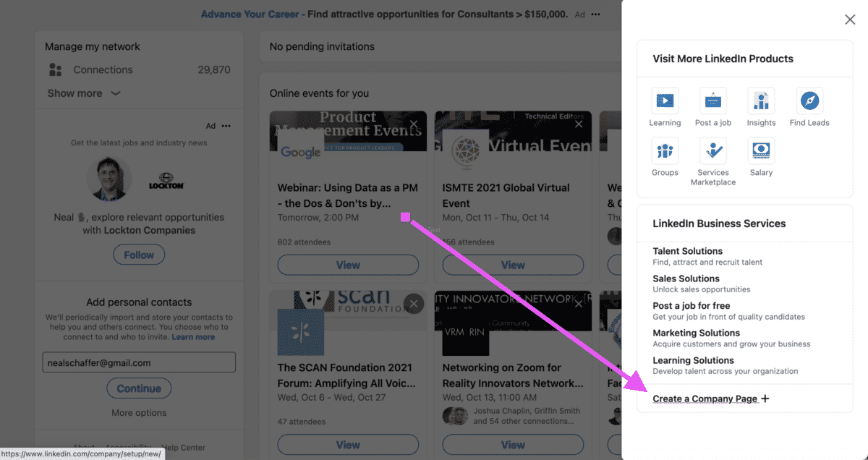Open Services Marketplace icon
Image resolution: width=868 pixels, height=460 pixels.
tap(713, 150)
